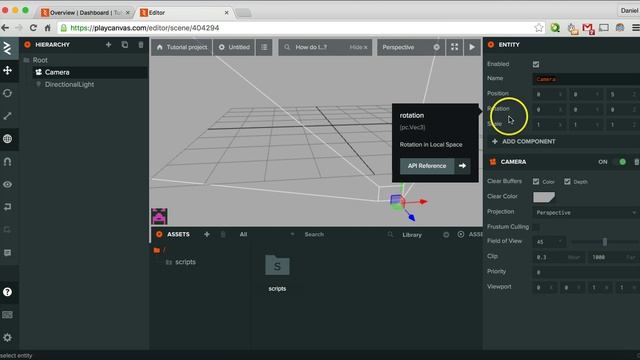
Task: Select the Scale gizmo tool
Action: point(7,116)
